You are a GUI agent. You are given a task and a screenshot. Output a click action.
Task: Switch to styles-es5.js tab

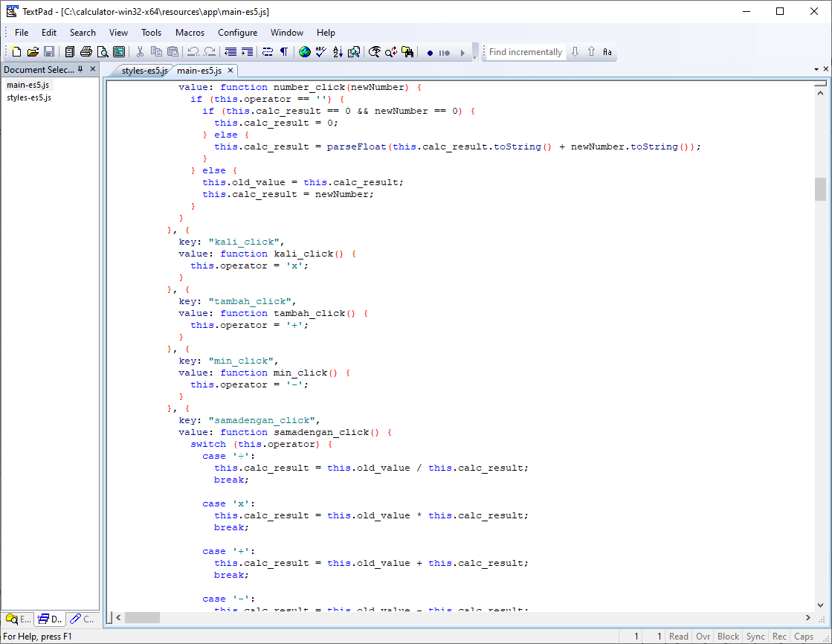(x=143, y=71)
